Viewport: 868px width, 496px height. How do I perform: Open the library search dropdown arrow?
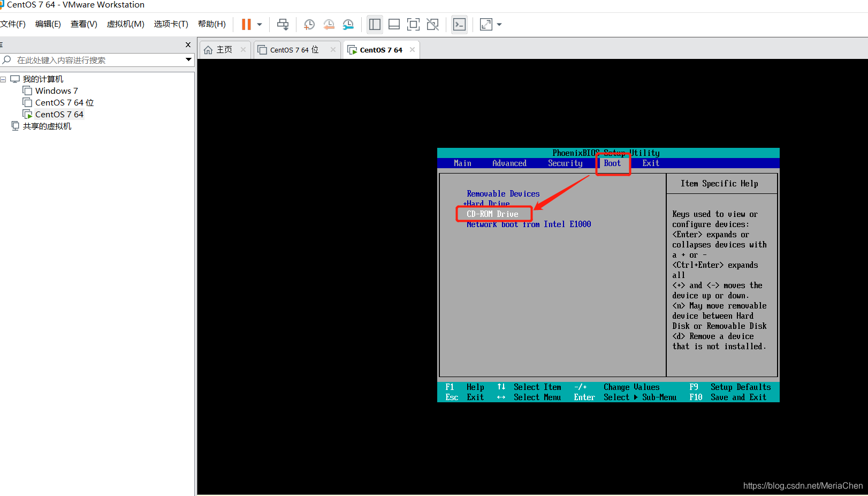coord(188,59)
